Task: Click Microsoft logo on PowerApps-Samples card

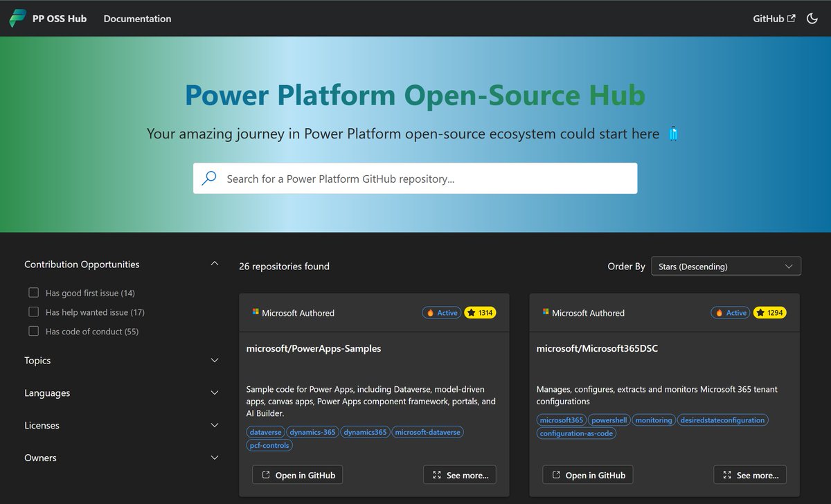Action: tap(256, 312)
